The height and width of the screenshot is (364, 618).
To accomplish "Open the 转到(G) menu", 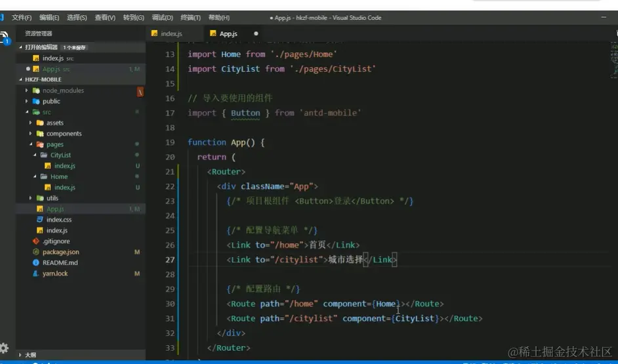I will pyautogui.click(x=134, y=18).
